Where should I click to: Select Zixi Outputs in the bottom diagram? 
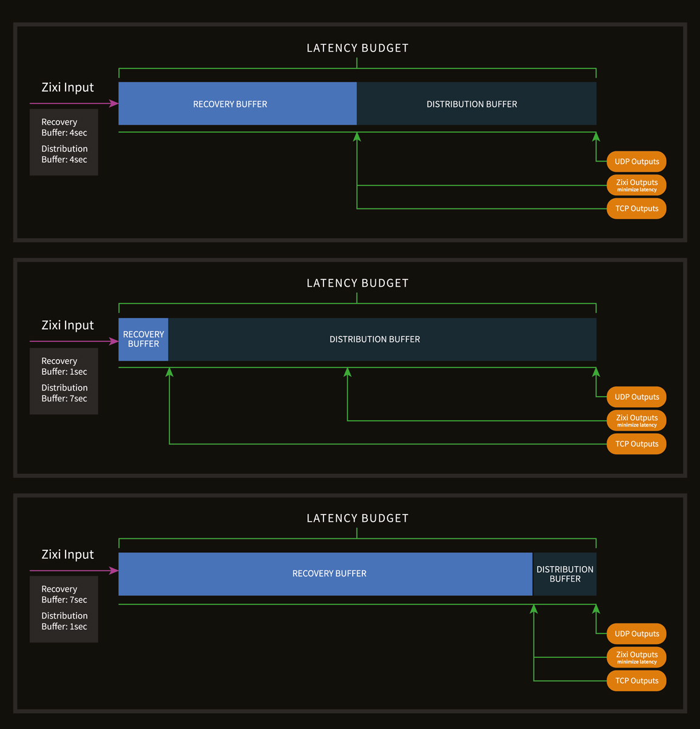636,657
